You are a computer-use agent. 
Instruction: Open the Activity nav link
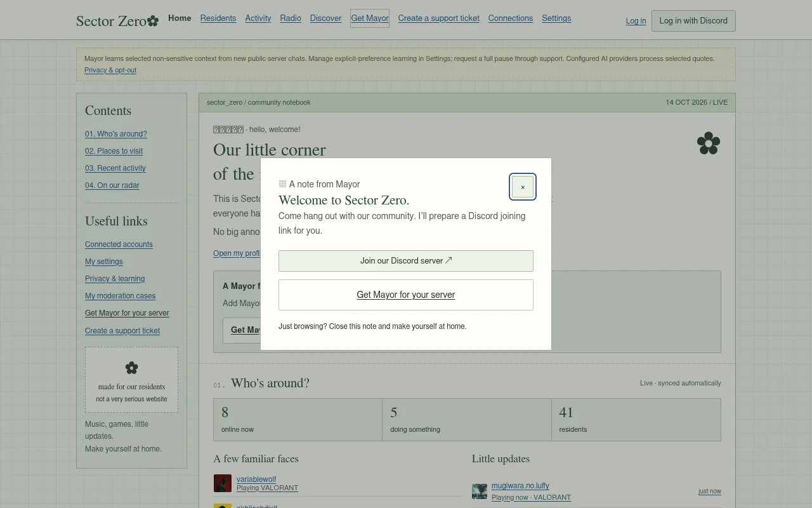(x=258, y=18)
